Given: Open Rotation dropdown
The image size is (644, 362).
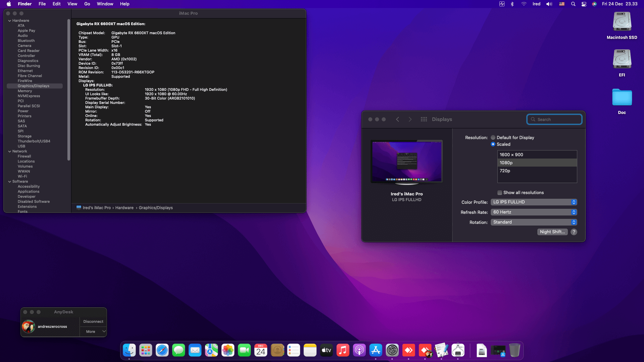Looking at the screenshot, I should pos(534,222).
